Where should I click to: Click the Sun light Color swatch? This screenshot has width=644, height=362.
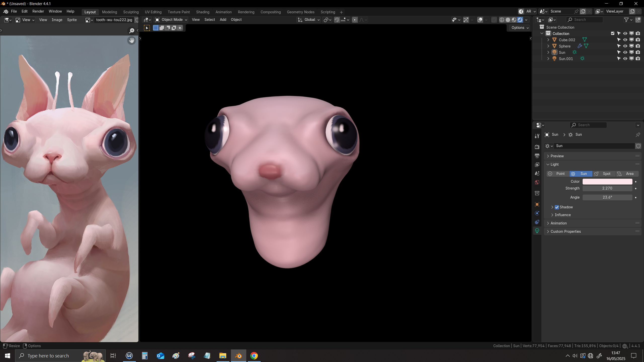point(607,182)
